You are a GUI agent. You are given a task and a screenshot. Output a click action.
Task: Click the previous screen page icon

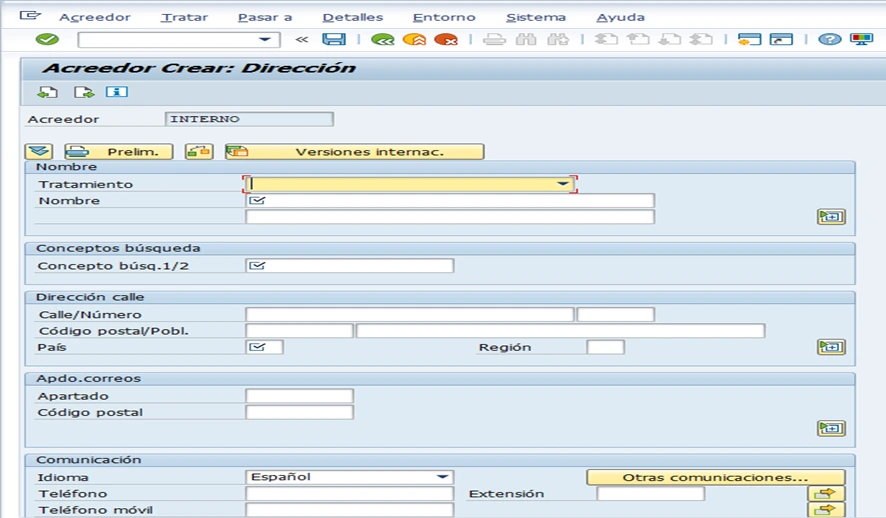pyautogui.click(x=47, y=92)
